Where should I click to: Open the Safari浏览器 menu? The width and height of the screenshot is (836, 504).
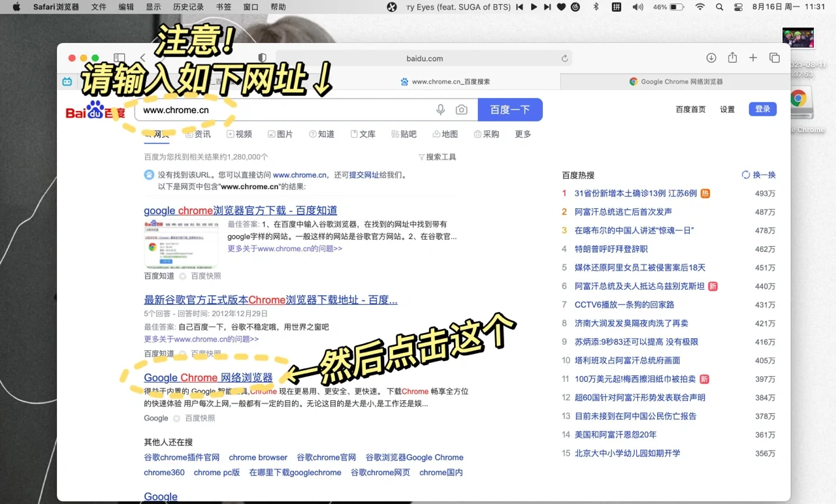pos(56,7)
